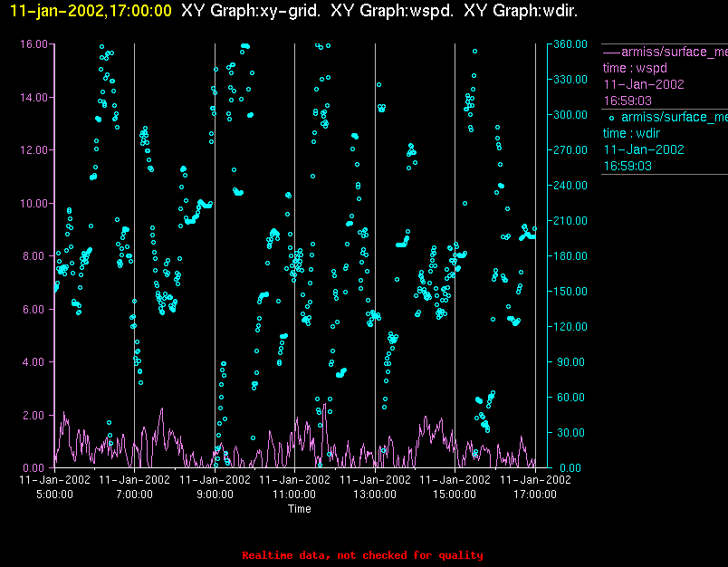The width and height of the screenshot is (728, 567).
Task: Click the red realtime data quality notice
Action: (x=362, y=555)
